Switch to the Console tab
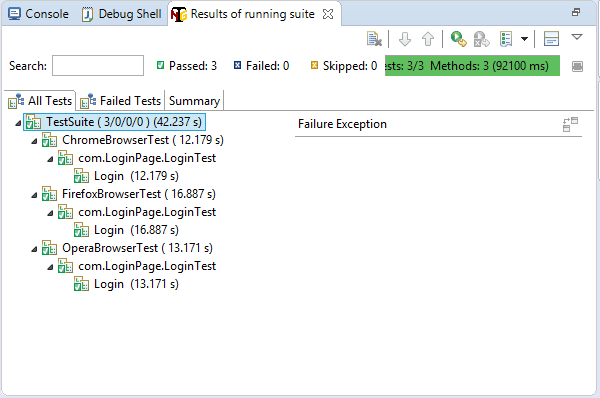The image size is (600, 398). [x=39, y=14]
